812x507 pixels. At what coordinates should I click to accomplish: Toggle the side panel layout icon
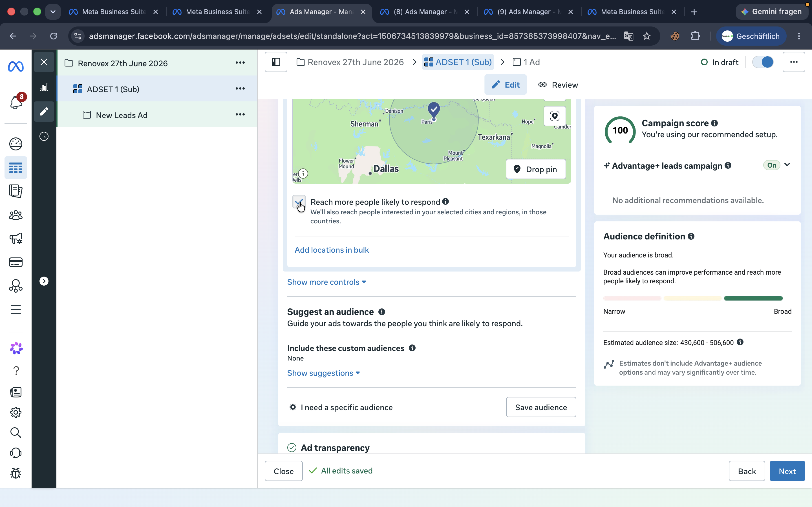[x=276, y=62]
